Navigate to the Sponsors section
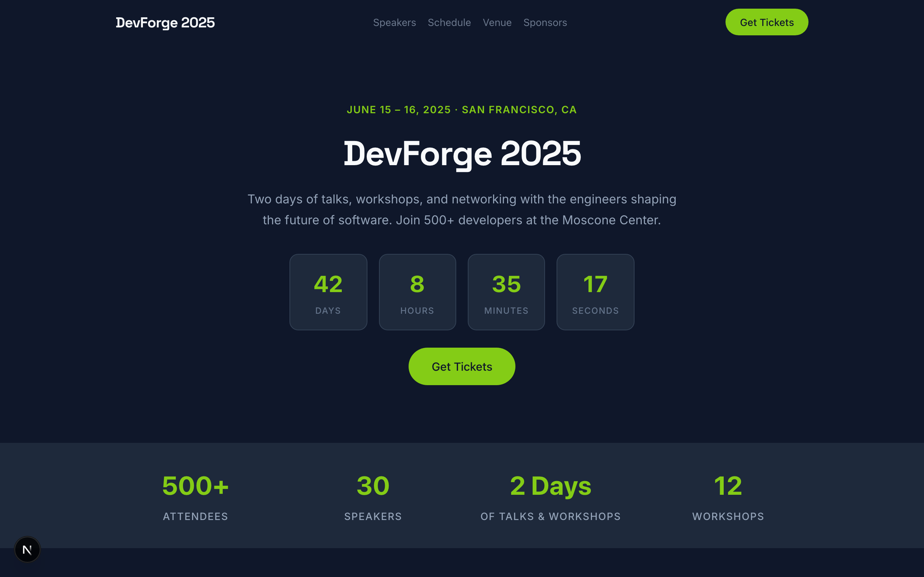Screen dimensions: 924x577 pos(545,22)
